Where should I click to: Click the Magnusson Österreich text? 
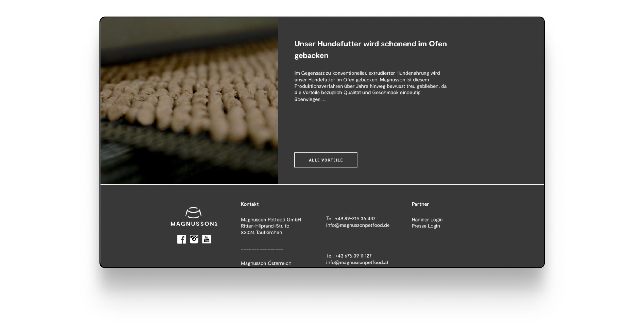pyautogui.click(x=266, y=263)
